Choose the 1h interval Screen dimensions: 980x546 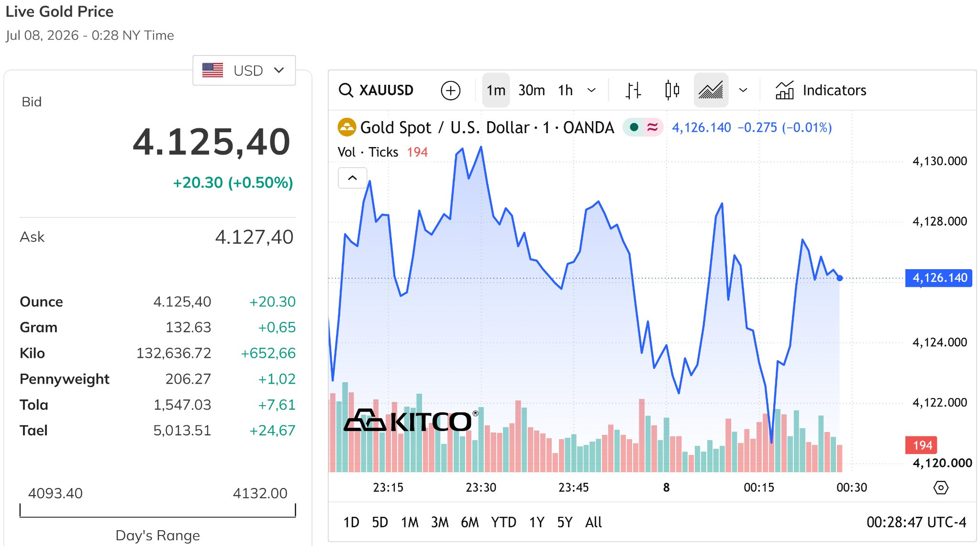[x=565, y=90]
